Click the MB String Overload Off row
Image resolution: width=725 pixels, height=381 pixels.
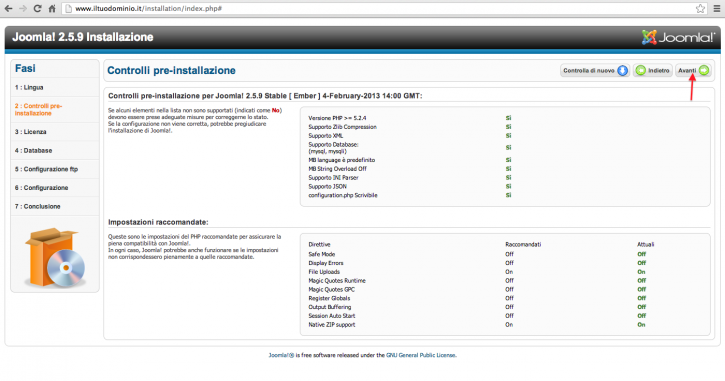pyautogui.click(x=410, y=169)
